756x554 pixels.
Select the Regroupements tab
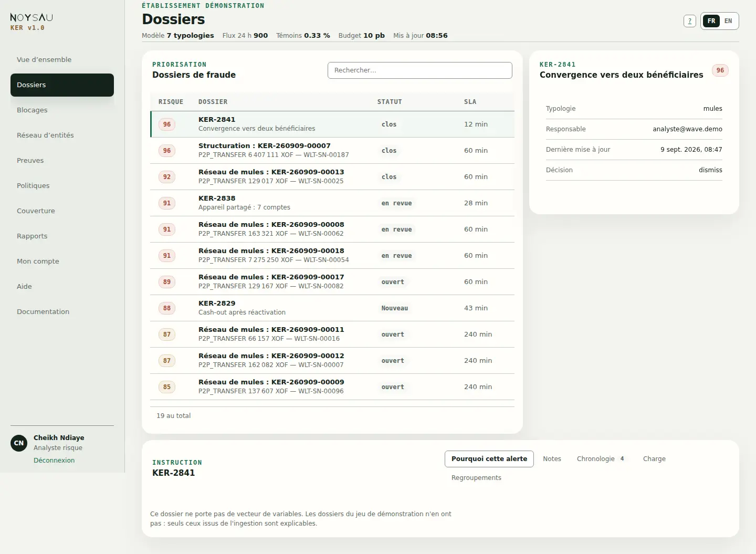click(476, 478)
